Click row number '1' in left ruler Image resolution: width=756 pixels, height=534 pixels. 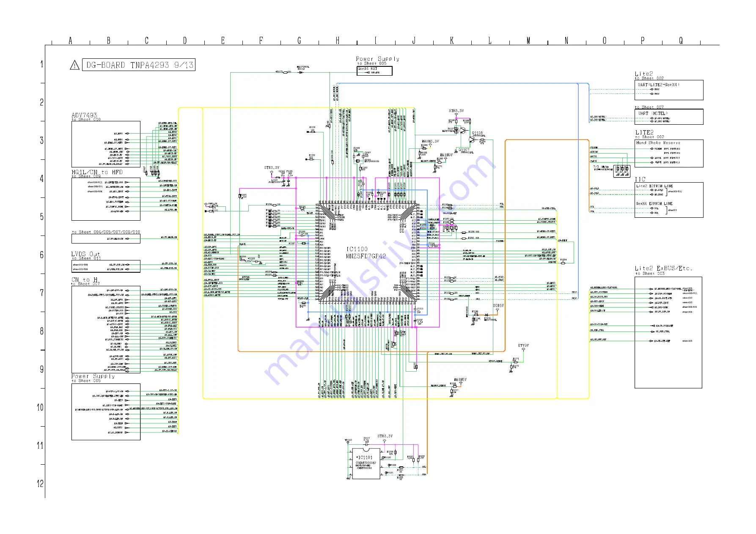41,64
